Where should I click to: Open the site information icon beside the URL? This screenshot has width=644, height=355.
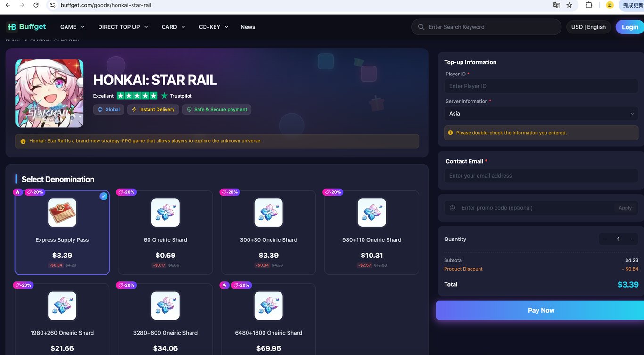coord(53,5)
